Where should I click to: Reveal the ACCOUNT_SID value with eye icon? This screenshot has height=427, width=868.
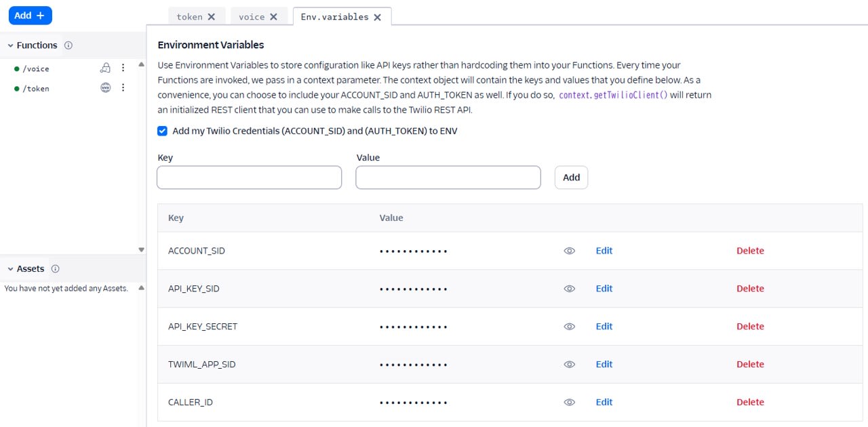570,251
